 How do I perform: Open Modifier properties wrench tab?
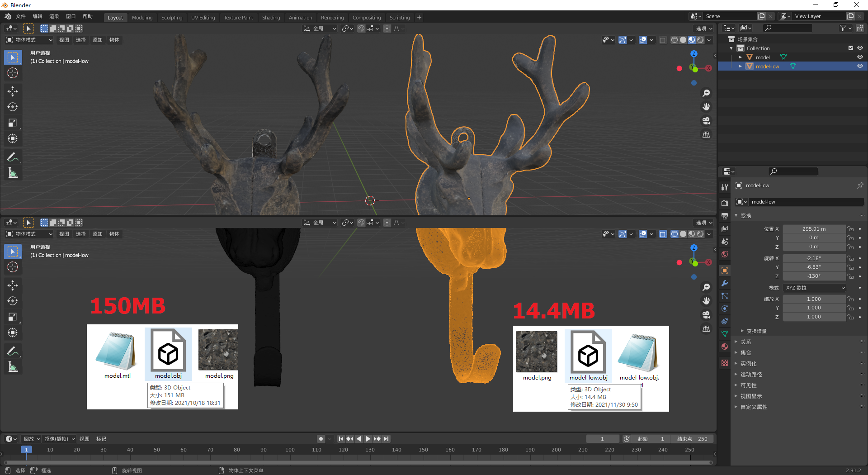(725, 283)
